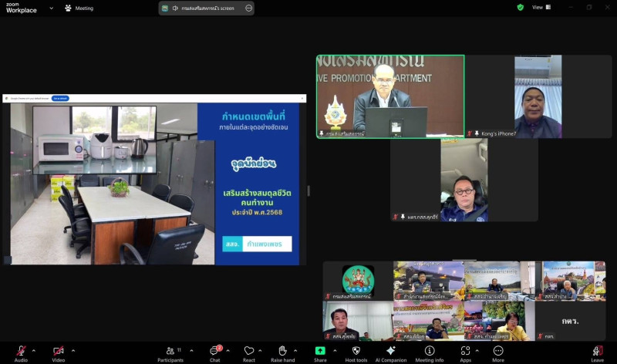Open the Apps menu
Image resolution: width=617 pixels, height=364 pixels.
click(465, 351)
